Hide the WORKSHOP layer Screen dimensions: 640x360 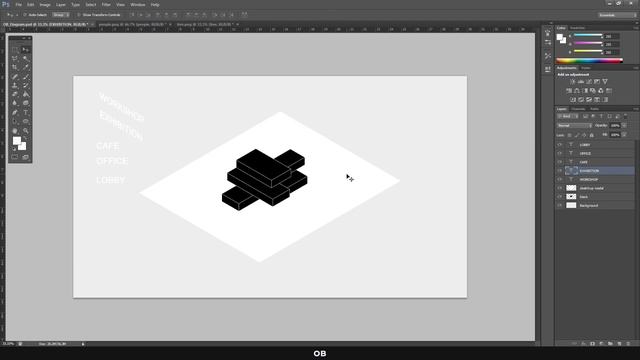(x=560, y=180)
